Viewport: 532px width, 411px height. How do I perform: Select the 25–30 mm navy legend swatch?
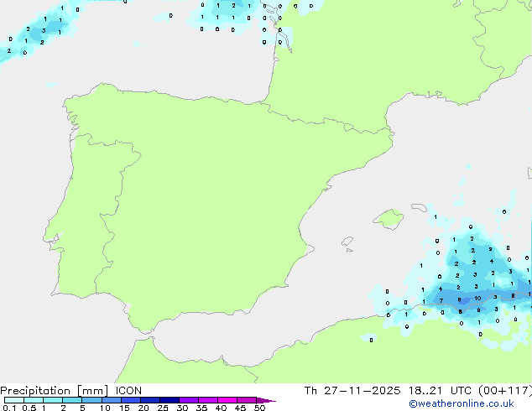pyautogui.click(x=170, y=400)
